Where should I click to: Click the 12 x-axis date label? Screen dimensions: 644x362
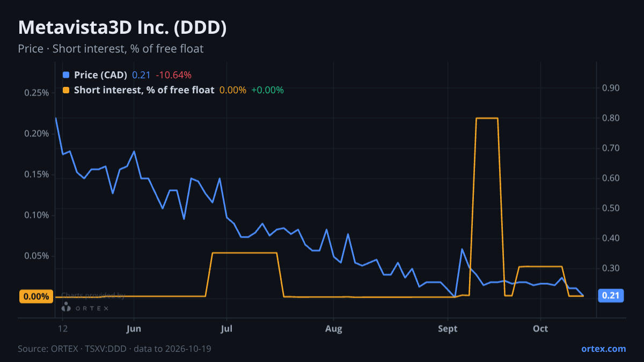63,329
